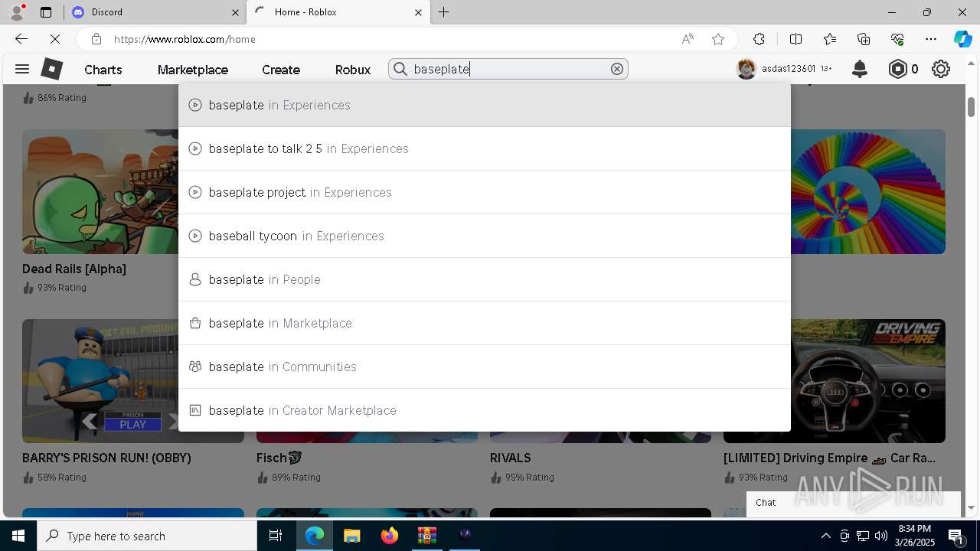Viewport: 980px width, 551px height.
Task: Open the Dead Rails thumbnail
Action: [100, 191]
